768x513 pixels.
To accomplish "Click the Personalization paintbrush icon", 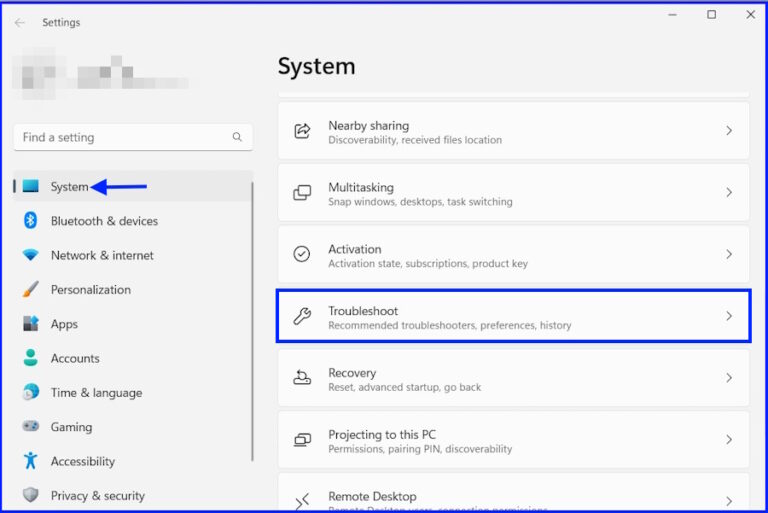I will tap(30, 289).
